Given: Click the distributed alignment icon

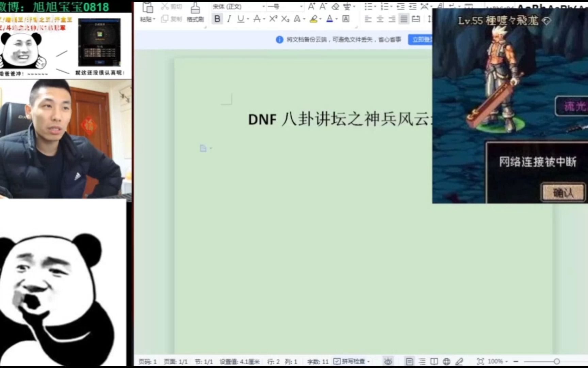Looking at the screenshot, I should [x=416, y=19].
